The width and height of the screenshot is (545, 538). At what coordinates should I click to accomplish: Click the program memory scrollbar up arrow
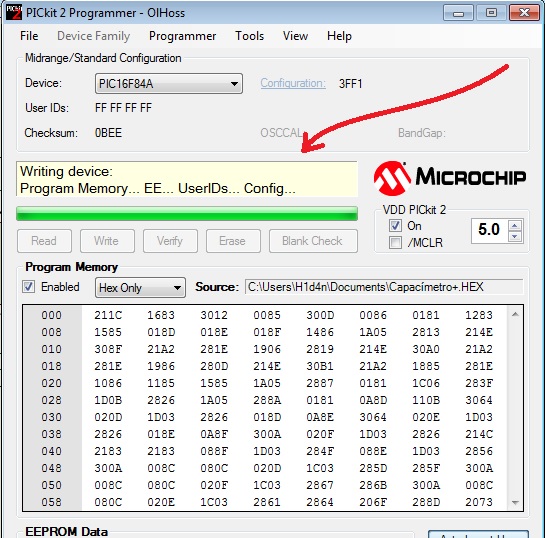515,315
